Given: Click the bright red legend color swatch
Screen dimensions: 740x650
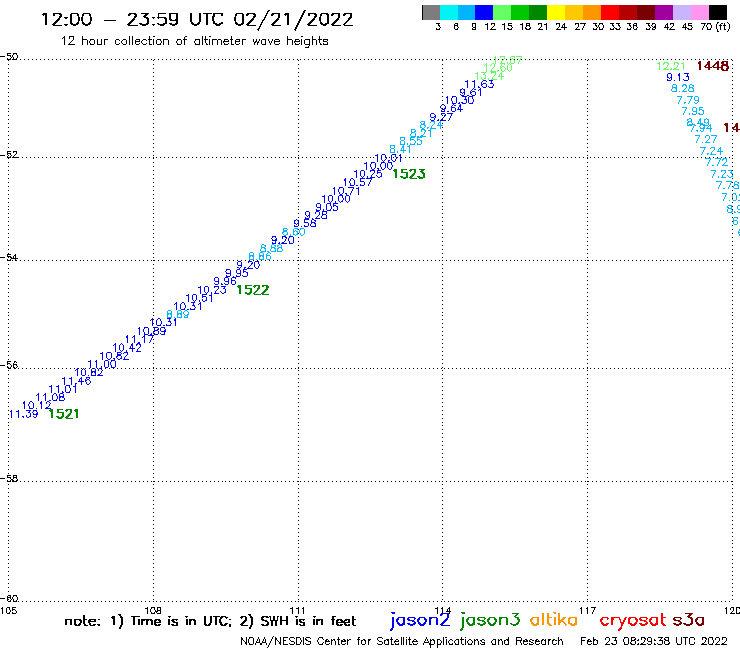Looking at the screenshot, I should coord(610,12).
